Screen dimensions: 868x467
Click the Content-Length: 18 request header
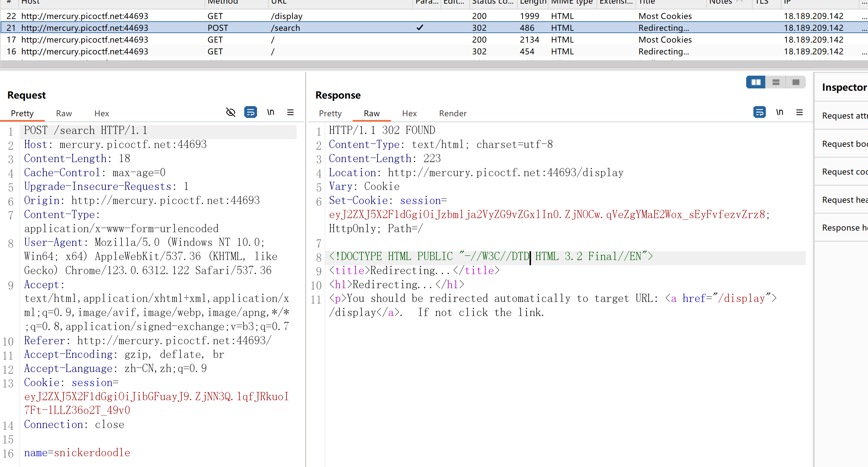pyautogui.click(x=77, y=159)
